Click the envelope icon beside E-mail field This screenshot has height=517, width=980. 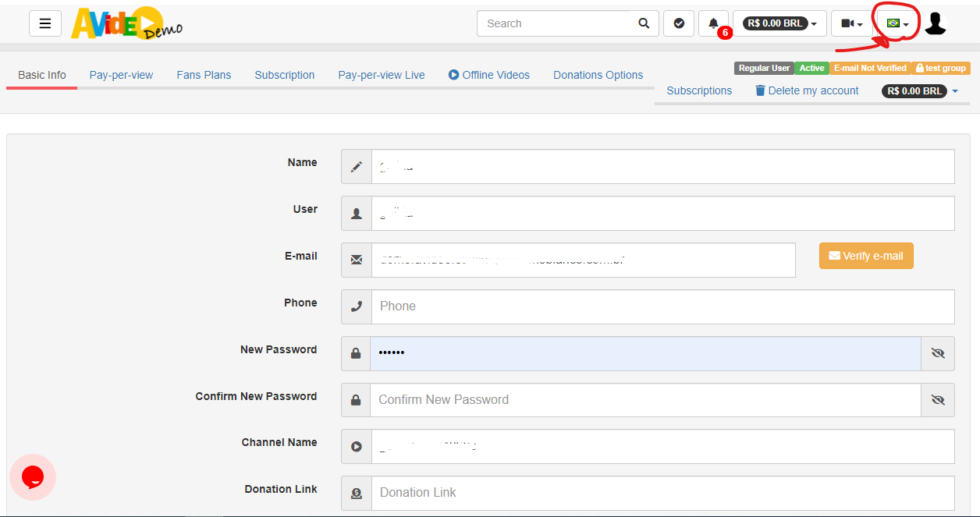(356, 260)
